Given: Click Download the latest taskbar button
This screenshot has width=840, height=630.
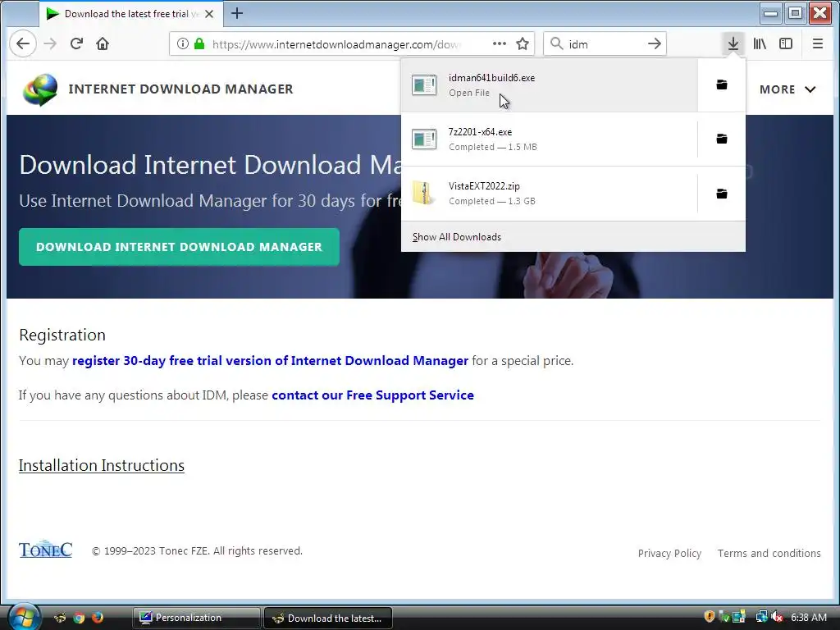Looking at the screenshot, I should click(x=328, y=618).
